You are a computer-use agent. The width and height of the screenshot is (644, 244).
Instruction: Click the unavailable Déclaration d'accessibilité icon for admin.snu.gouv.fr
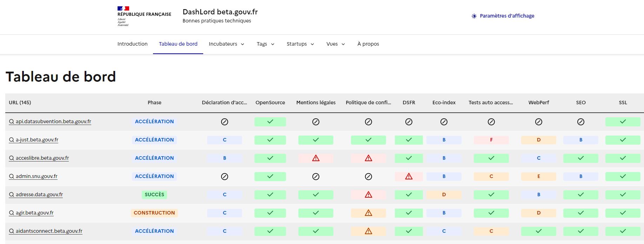(225, 177)
